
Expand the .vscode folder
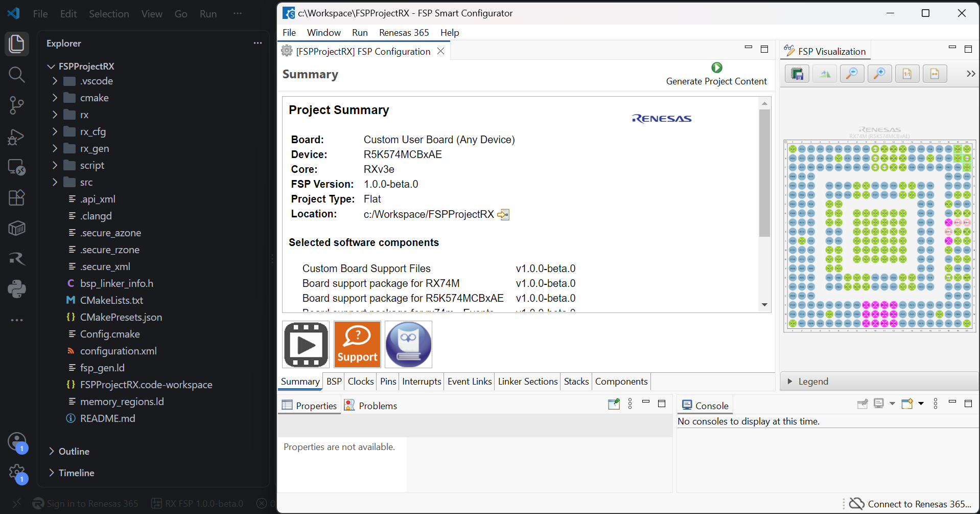tap(55, 81)
